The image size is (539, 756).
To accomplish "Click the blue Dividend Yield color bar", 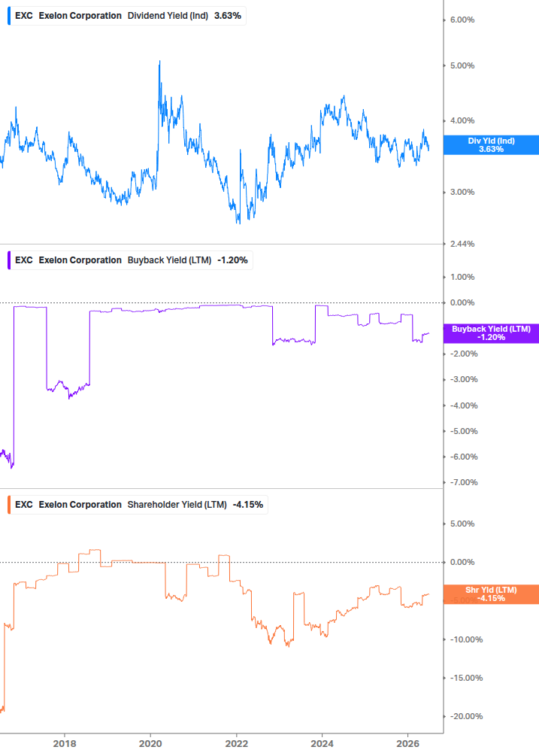I will (x=9, y=16).
